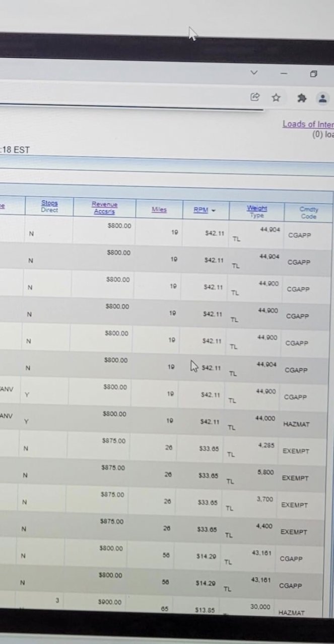The height and width of the screenshot is (644, 334).
Task: Open the browser extensions puzzle icon
Action: pos(302,99)
